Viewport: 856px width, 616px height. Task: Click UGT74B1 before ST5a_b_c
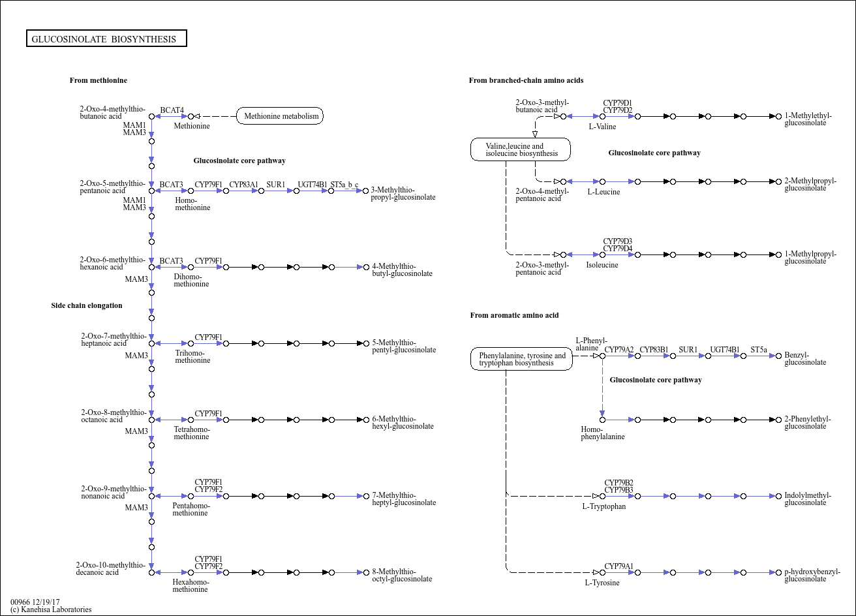click(x=313, y=185)
